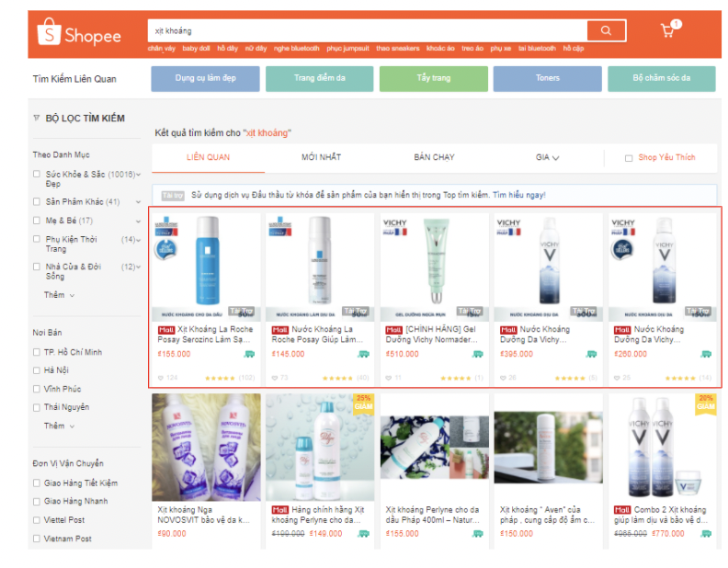This screenshot has width=728, height=568.
Task: Expand Thêm under Nơi Bán
Action: click(x=59, y=426)
